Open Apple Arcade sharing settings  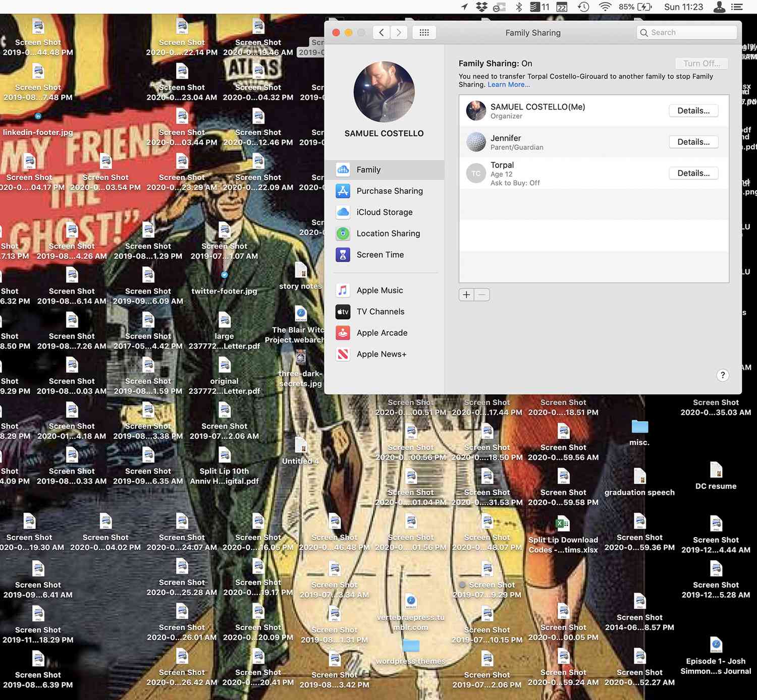point(382,333)
